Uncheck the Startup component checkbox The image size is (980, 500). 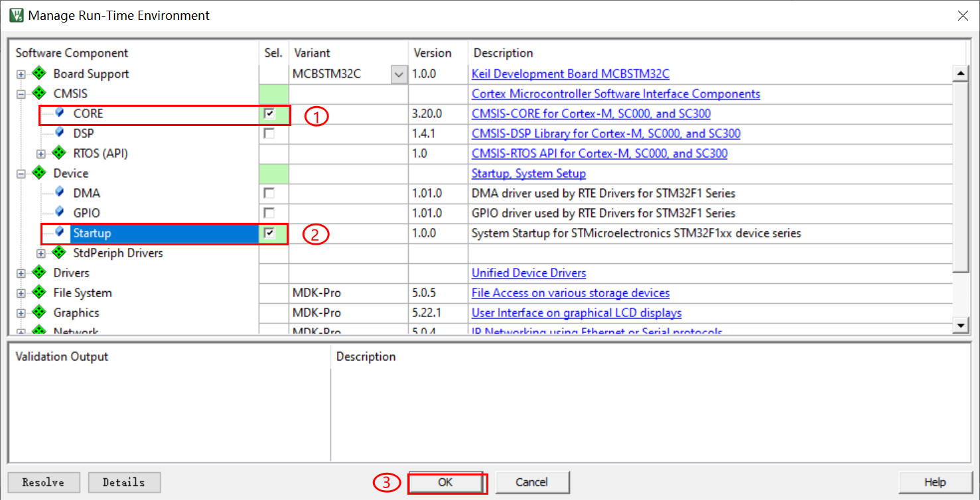point(269,233)
